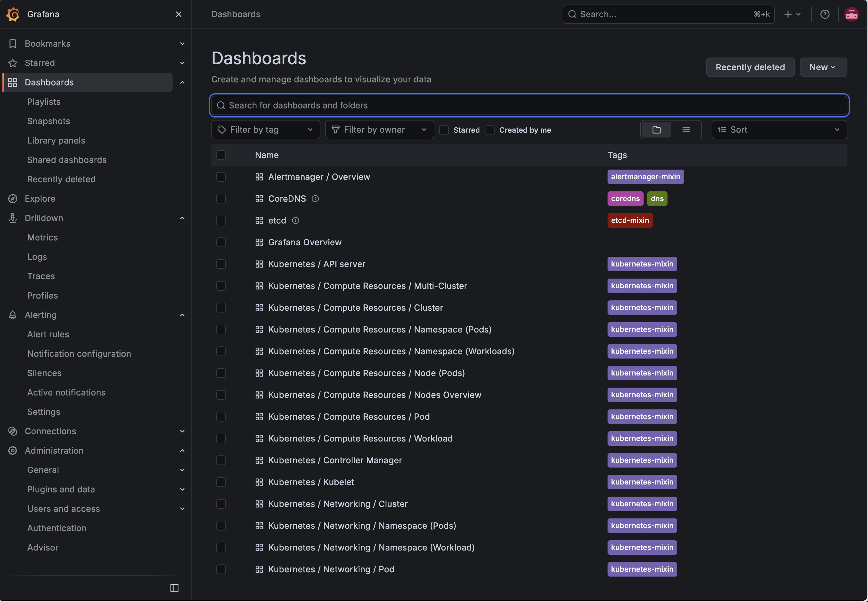Open the Filter by tag dropdown
The image size is (868, 602).
tap(266, 130)
